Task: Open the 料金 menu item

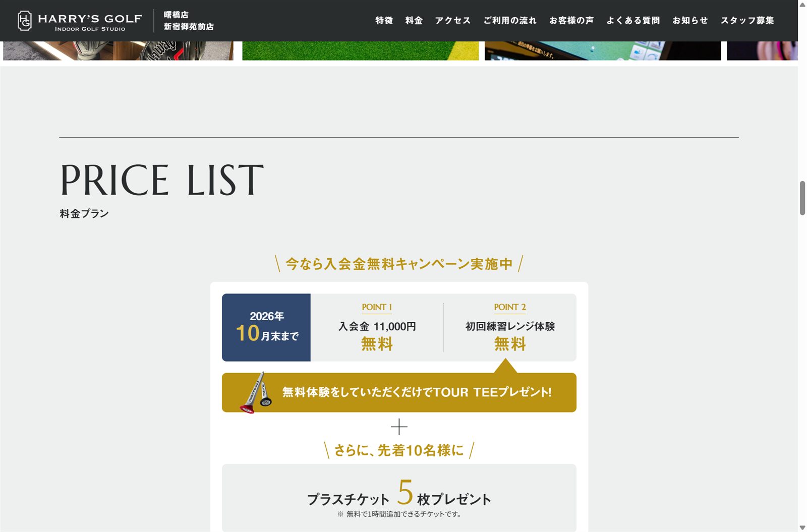Action: point(414,21)
